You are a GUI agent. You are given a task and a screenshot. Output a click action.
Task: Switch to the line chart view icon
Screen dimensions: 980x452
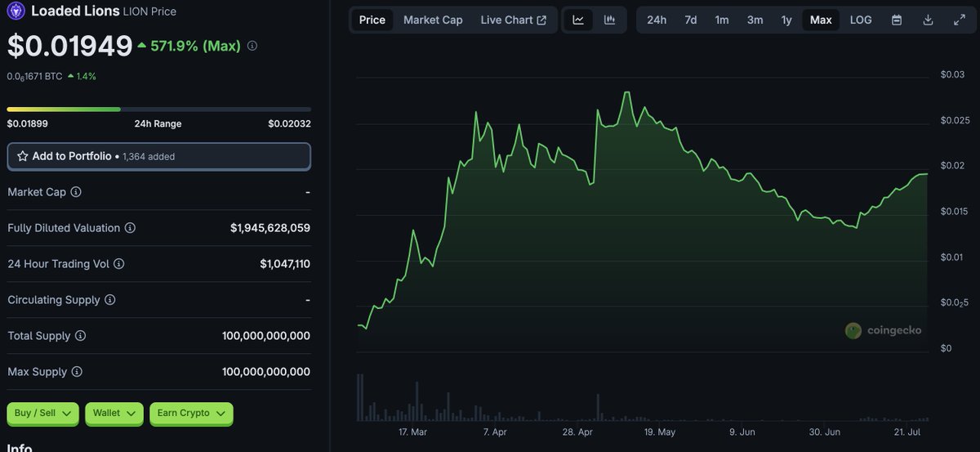pos(578,20)
